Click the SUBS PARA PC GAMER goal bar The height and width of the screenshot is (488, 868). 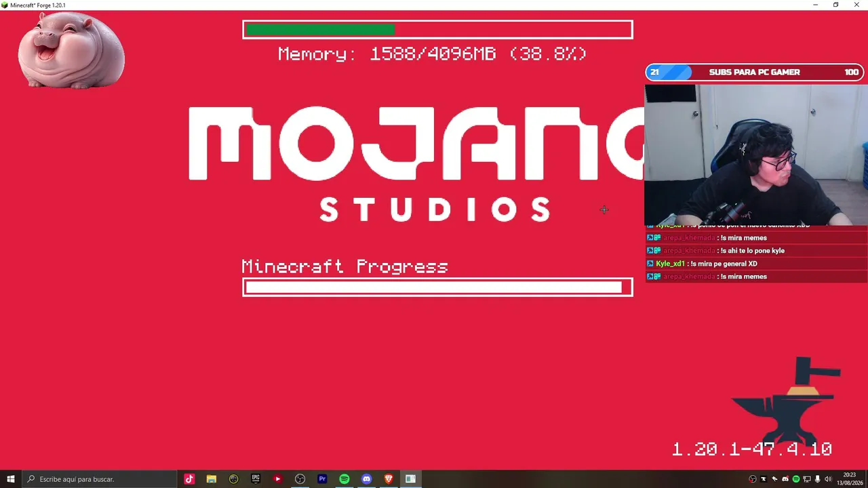755,72
